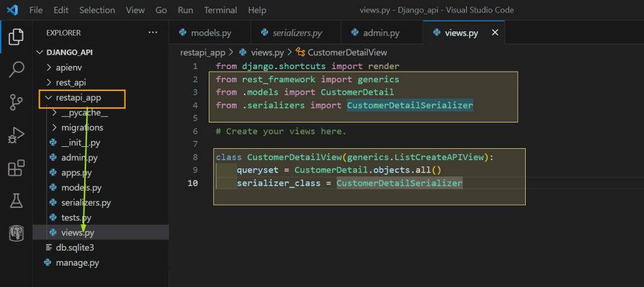Click CustomerDetailSerializer on line 4
This screenshot has height=287, width=644.
pyautogui.click(x=410, y=106)
